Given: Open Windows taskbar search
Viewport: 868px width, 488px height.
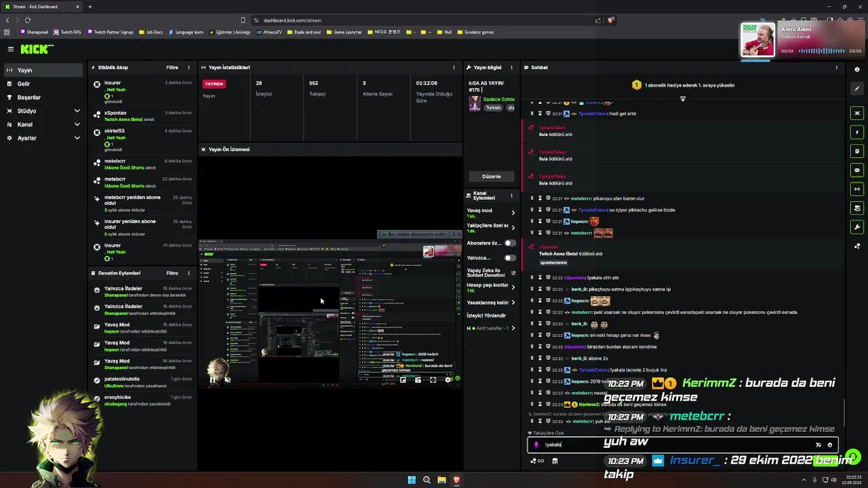Looking at the screenshot, I should [x=427, y=480].
